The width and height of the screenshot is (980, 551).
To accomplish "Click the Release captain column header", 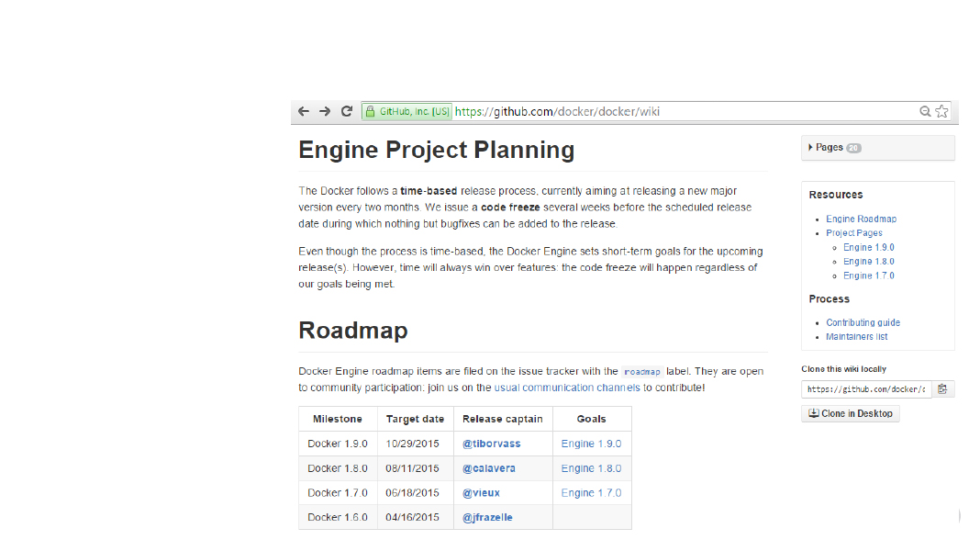I will pos(503,419).
